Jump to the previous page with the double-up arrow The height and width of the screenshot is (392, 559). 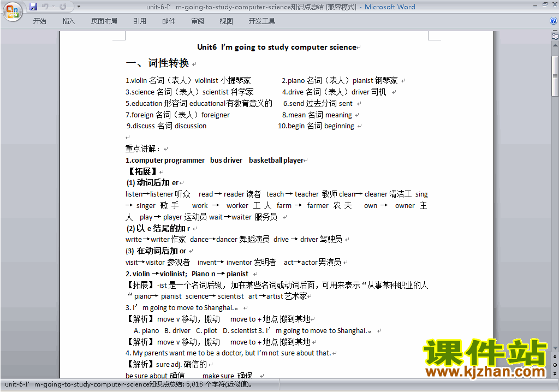555,357
